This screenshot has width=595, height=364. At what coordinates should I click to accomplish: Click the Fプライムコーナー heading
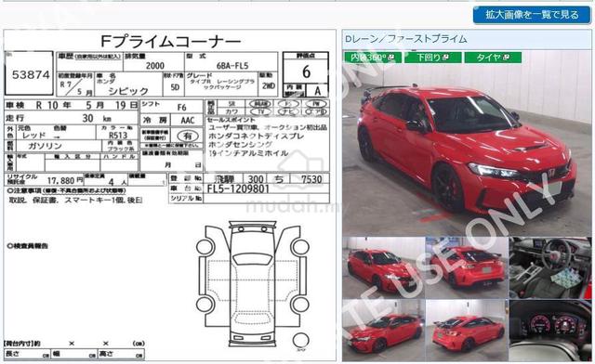[x=170, y=41]
